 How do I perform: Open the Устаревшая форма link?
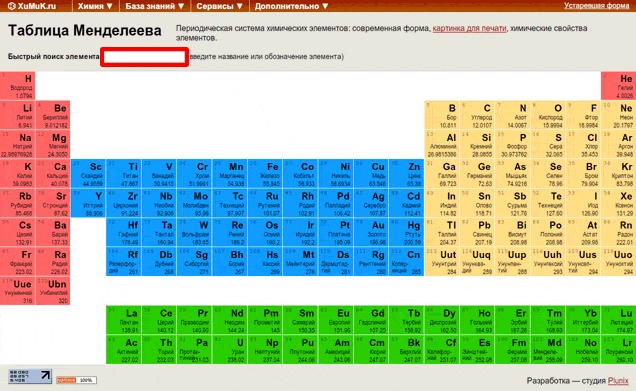coord(596,6)
